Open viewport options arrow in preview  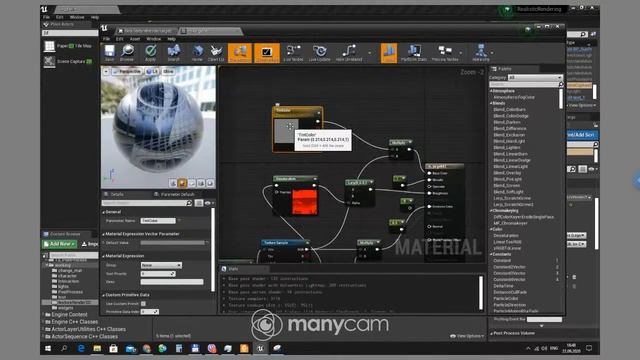tap(106, 71)
